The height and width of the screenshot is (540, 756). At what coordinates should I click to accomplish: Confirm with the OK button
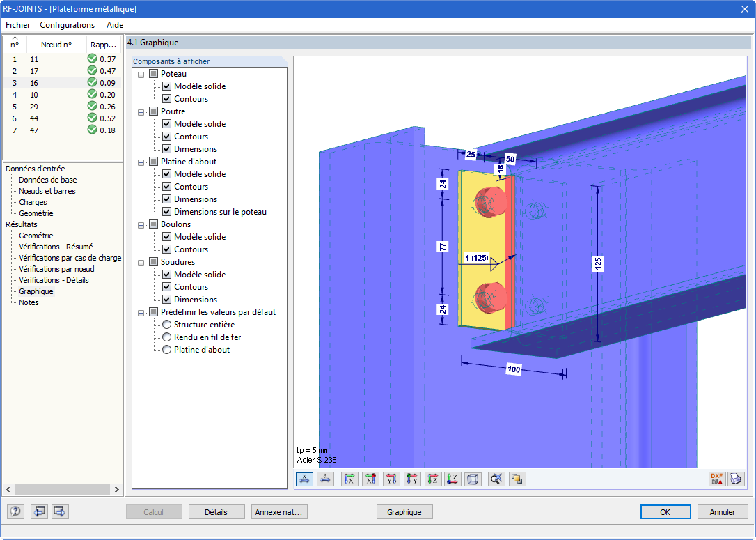[x=666, y=512]
